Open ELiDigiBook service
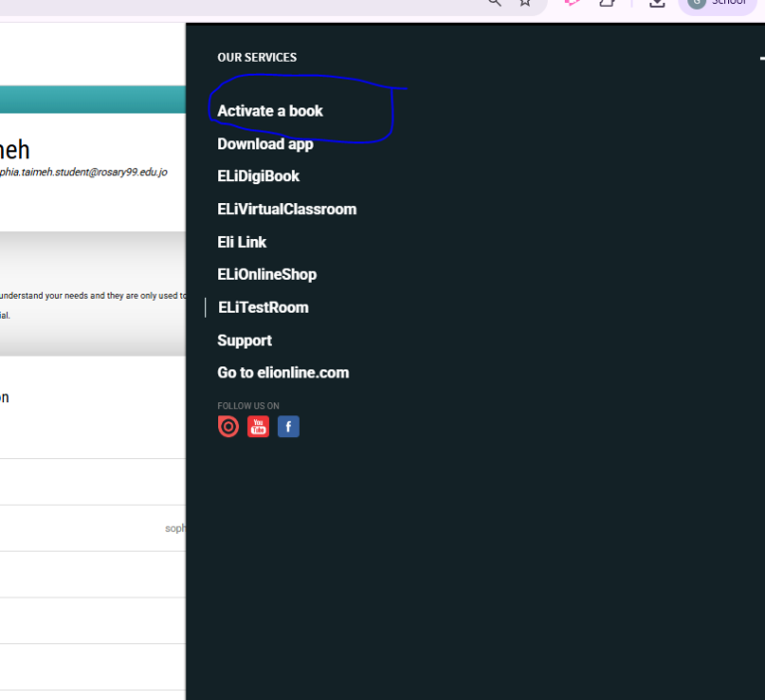 click(x=258, y=176)
